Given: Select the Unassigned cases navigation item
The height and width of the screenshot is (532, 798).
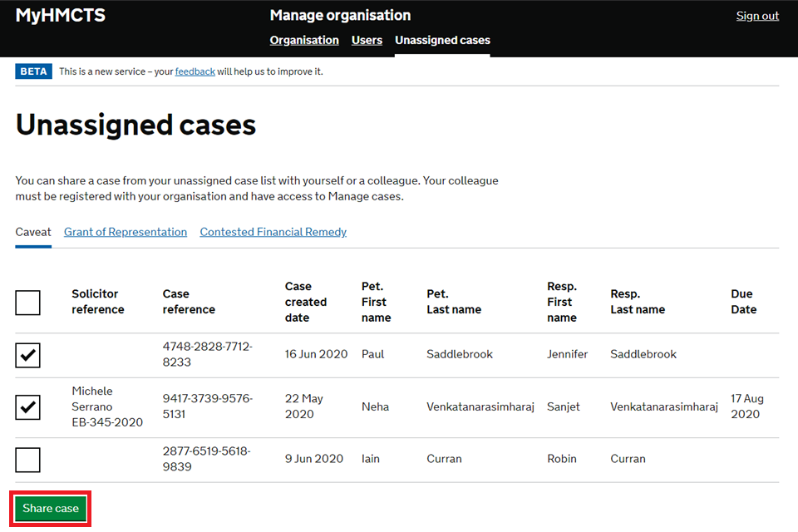Looking at the screenshot, I should click(x=442, y=40).
